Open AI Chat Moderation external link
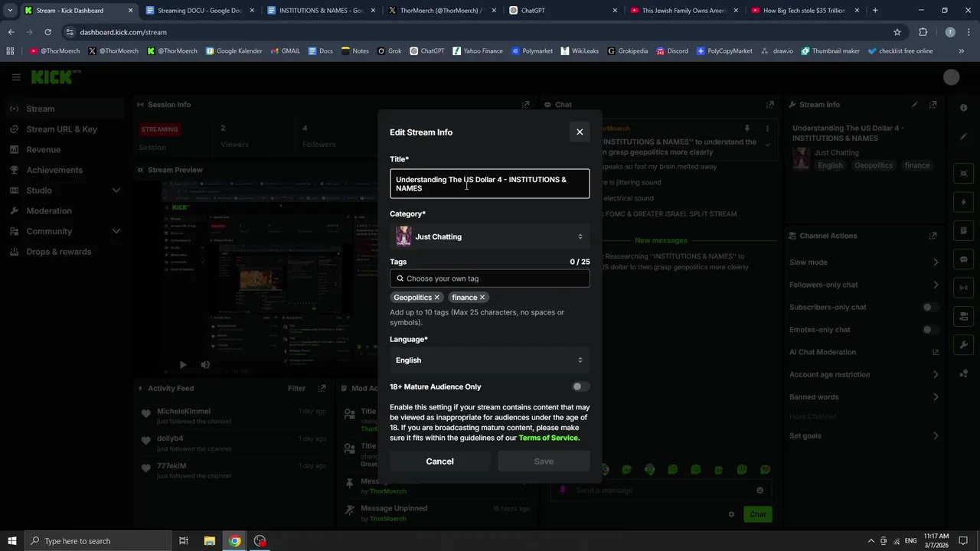Viewport: 980px width, 551px height. (x=936, y=352)
